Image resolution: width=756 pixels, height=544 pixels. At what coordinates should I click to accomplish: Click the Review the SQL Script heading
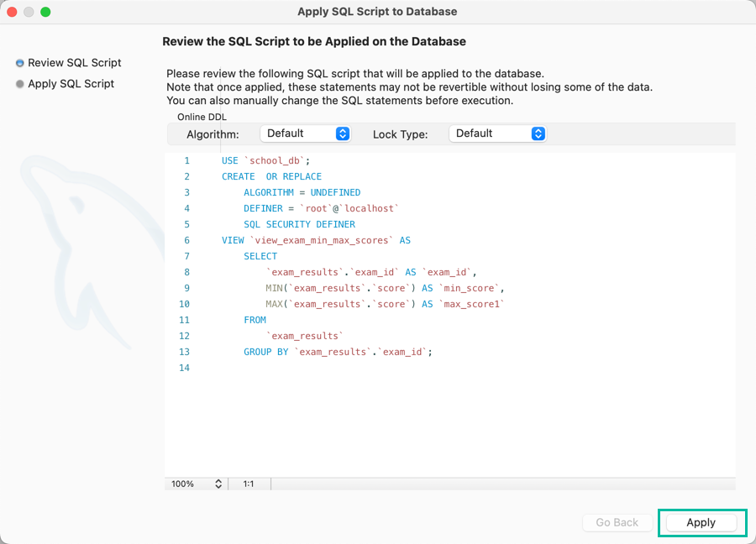[314, 41]
